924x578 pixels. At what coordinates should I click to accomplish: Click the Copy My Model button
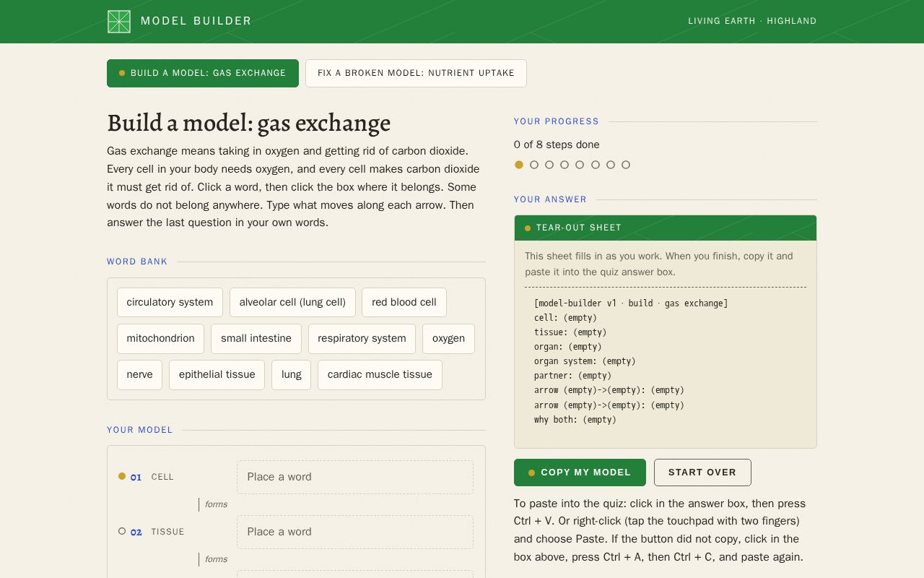point(580,473)
